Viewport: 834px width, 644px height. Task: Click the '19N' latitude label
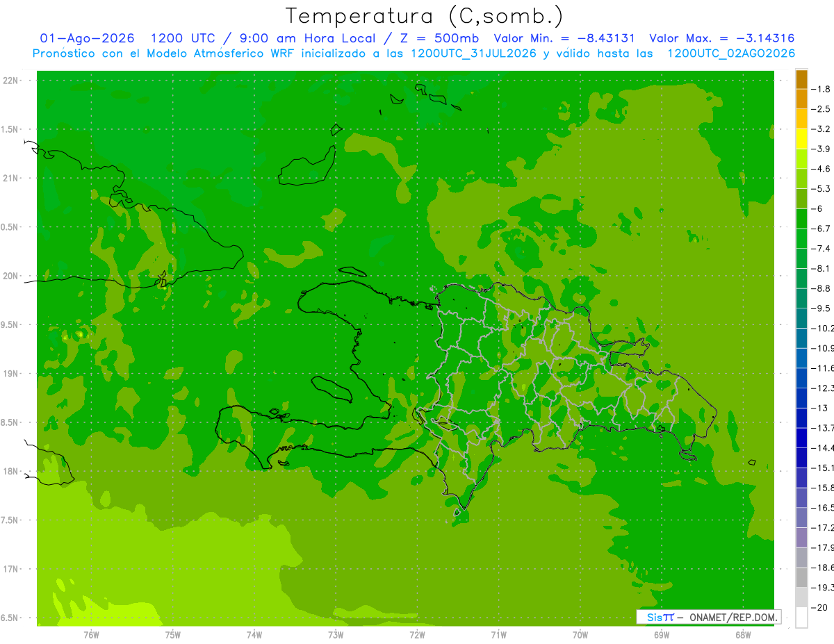click(x=10, y=374)
